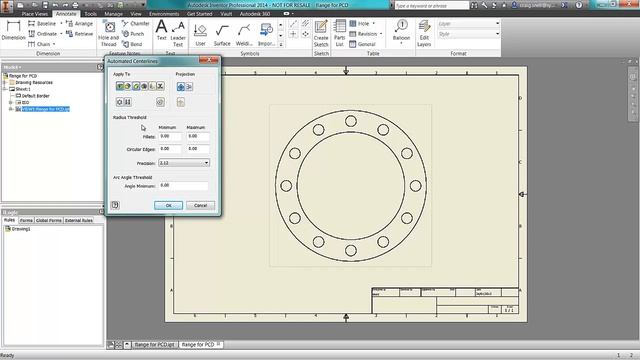Select the Punch note tool
Viewport: 640px width, 360px height.
tap(133, 34)
